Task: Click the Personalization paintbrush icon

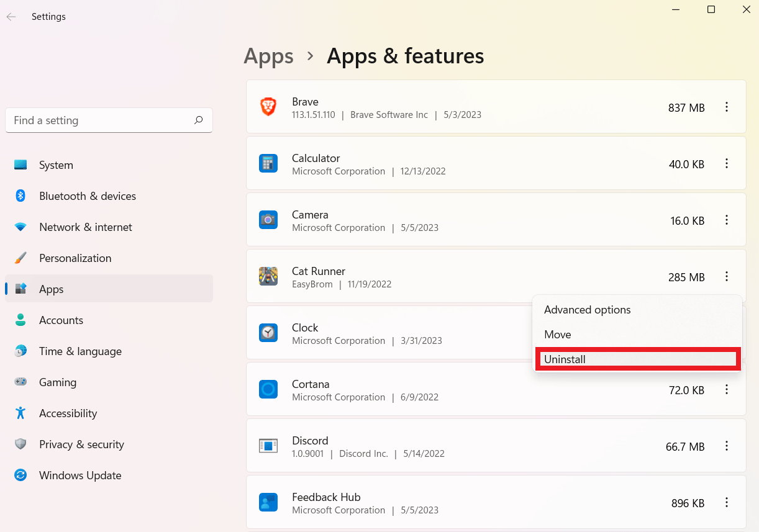Action: coord(20,258)
